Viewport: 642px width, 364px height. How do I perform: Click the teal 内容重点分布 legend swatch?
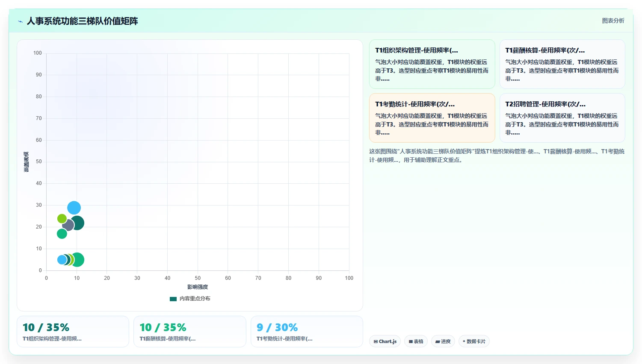point(173,299)
